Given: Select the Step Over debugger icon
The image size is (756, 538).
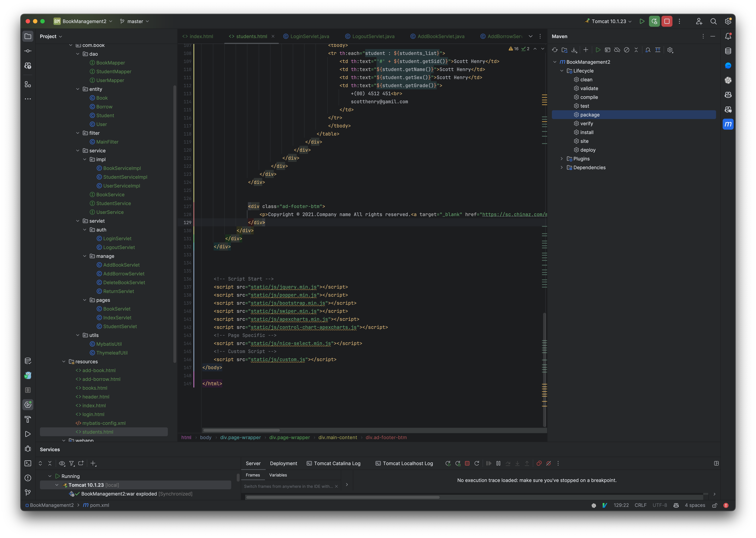Looking at the screenshot, I should click(x=508, y=463).
